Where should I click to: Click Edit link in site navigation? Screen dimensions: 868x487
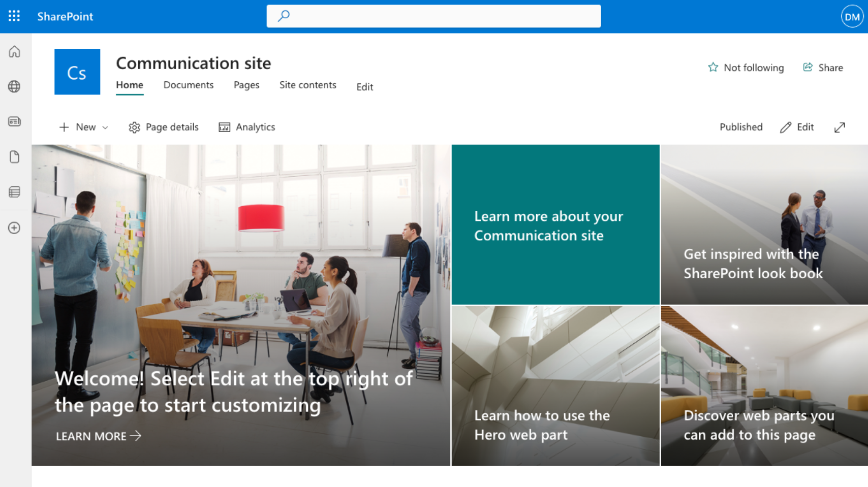point(365,87)
